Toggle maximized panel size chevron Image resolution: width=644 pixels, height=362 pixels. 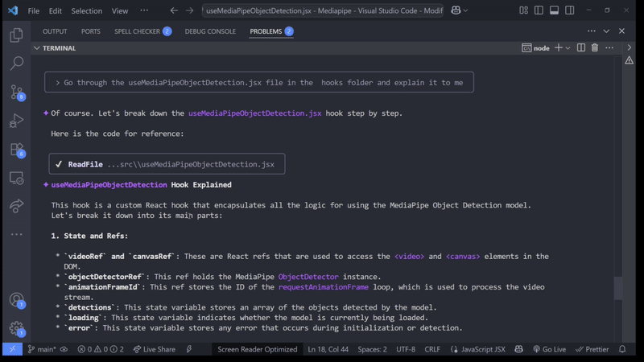pyautogui.click(x=606, y=31)
